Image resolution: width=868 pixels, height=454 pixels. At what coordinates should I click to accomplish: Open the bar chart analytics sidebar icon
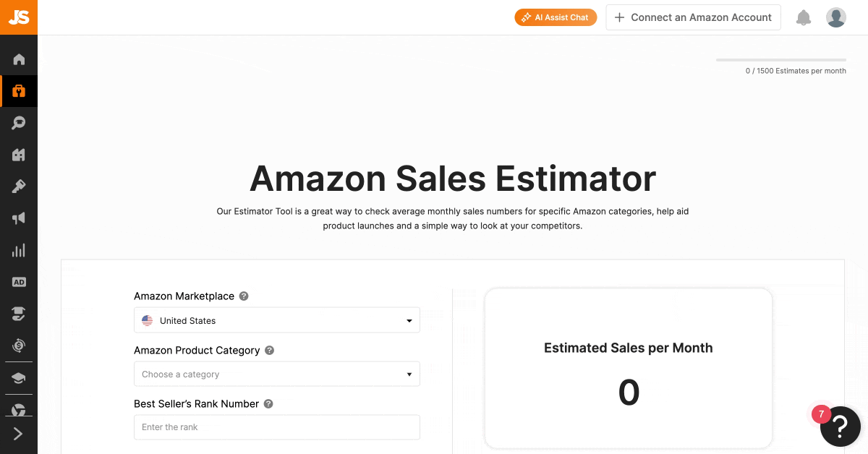(x=19, y=250)
